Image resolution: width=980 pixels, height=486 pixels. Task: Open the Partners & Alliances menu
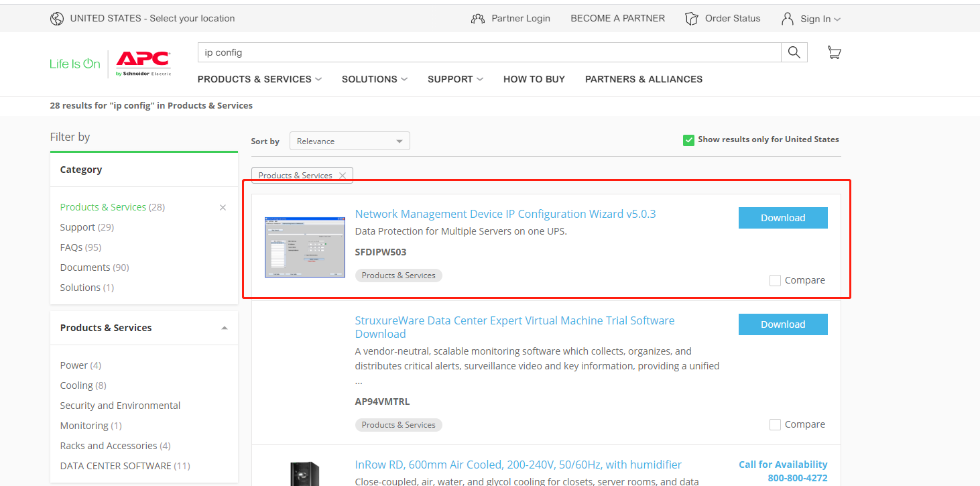[x=644, y=79]
